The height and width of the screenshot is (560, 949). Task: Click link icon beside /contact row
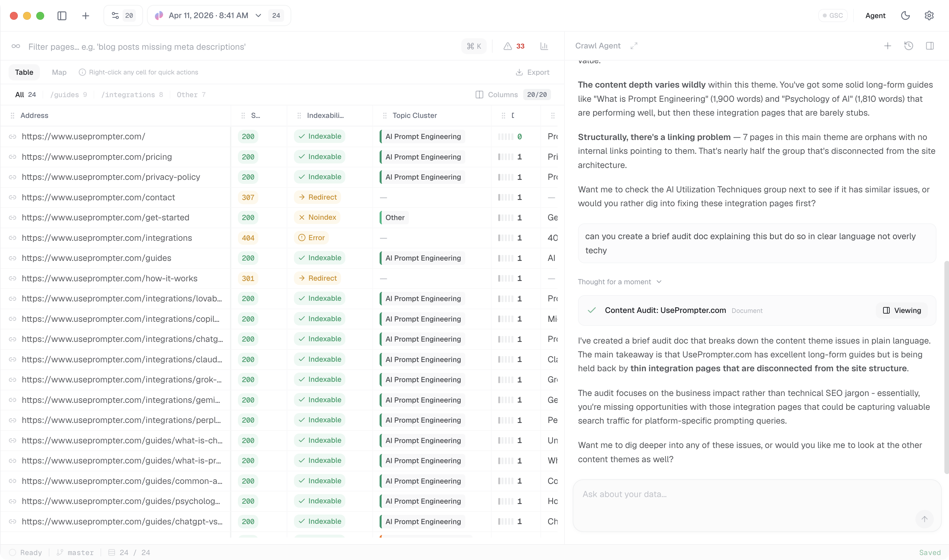coord(13,197)
